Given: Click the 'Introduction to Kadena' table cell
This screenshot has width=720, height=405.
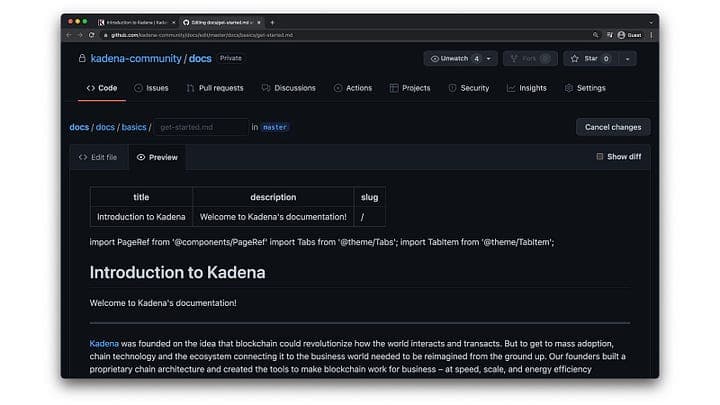Looking at the screenshot, I should click(x=141, y=217).
